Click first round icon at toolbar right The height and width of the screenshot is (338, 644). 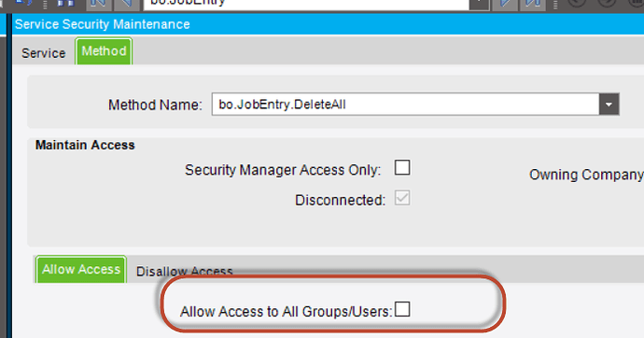click(577, 3)
